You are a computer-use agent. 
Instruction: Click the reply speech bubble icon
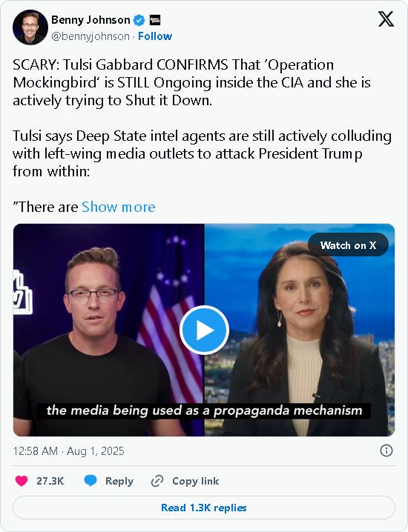[x=91, y=481]
